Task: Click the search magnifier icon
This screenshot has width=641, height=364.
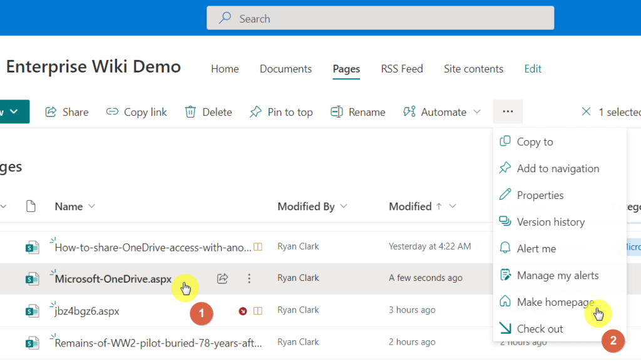Action: click(x=225, y=18)
